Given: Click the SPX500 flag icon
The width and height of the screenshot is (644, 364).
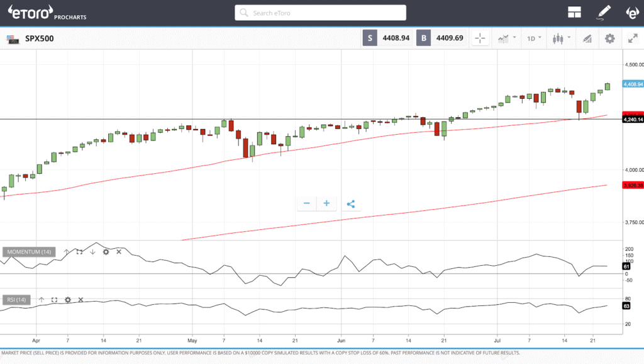Looking at the screenshot, I should 13,39.
